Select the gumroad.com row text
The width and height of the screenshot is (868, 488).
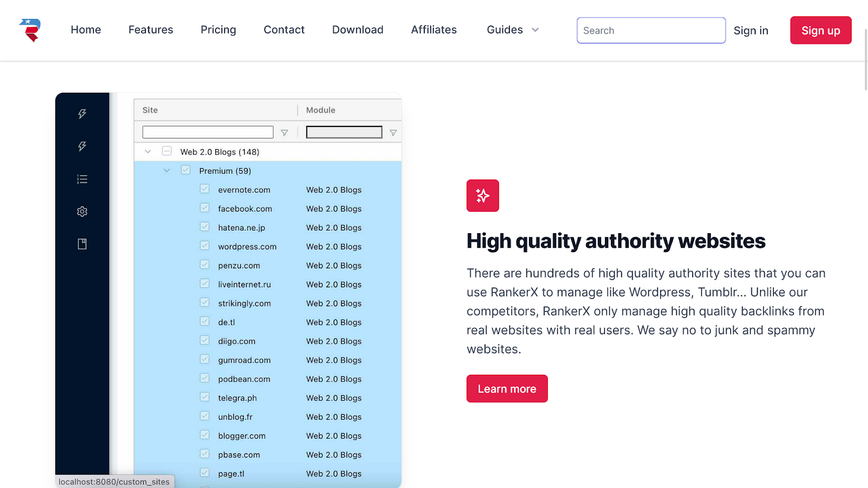click(244, 361)
